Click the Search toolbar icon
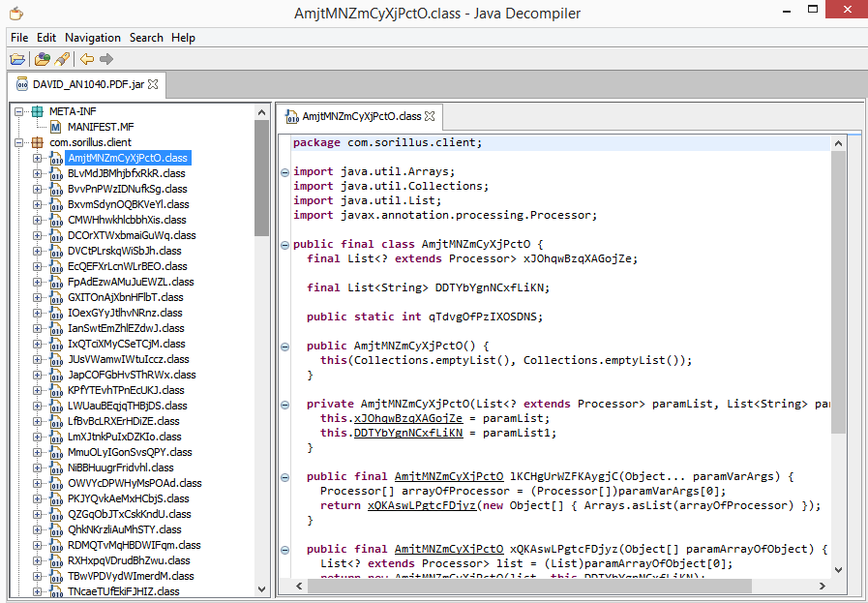This screenshot has width=868, height=603. (62, 59)
